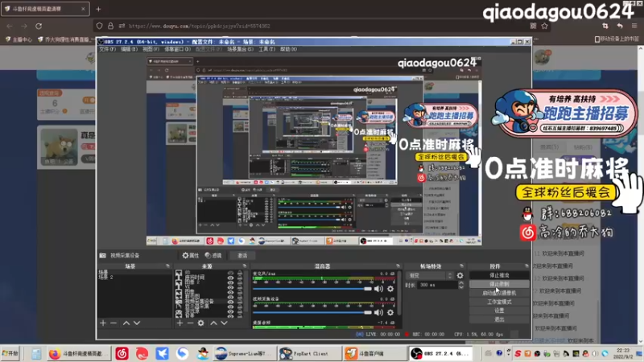
Task: Open the Help (帮助) menu in OBS
Action: tap(288, 49)
